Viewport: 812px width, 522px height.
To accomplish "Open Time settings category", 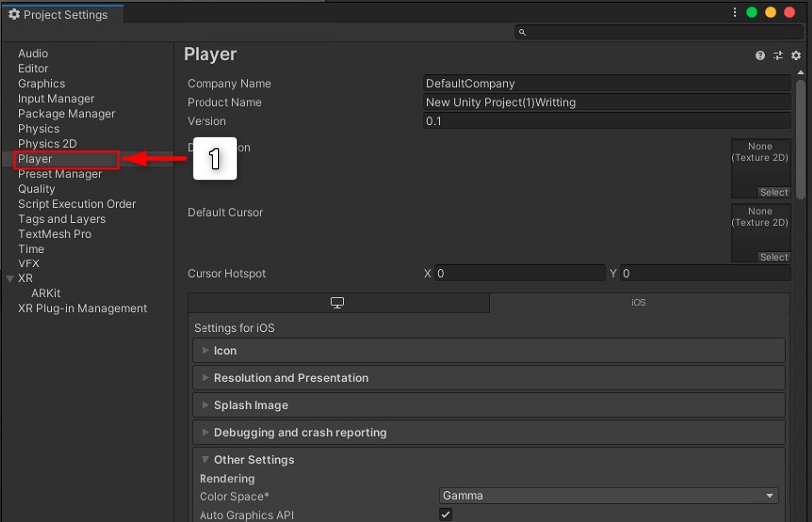I will (x=31, y=249).
